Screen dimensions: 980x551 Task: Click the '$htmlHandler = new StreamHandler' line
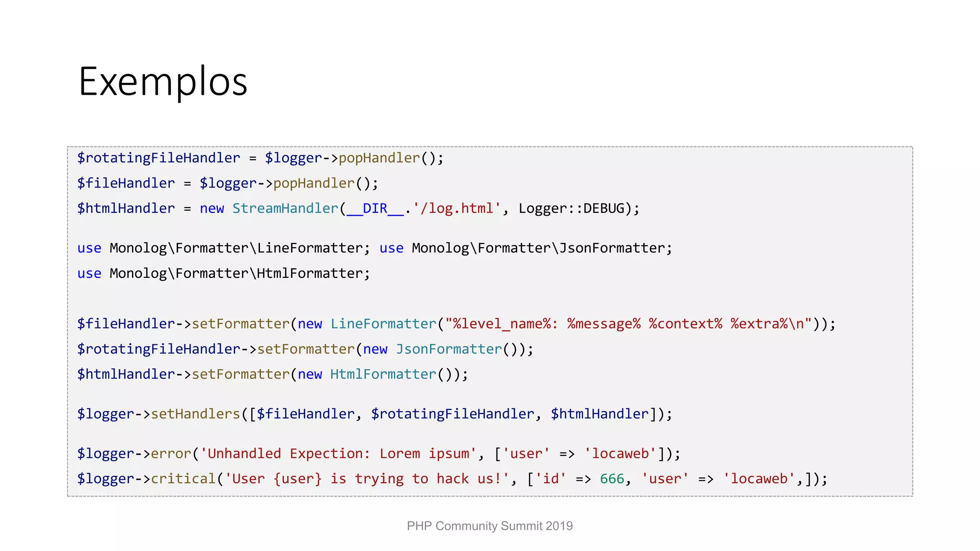pos(358,209)
